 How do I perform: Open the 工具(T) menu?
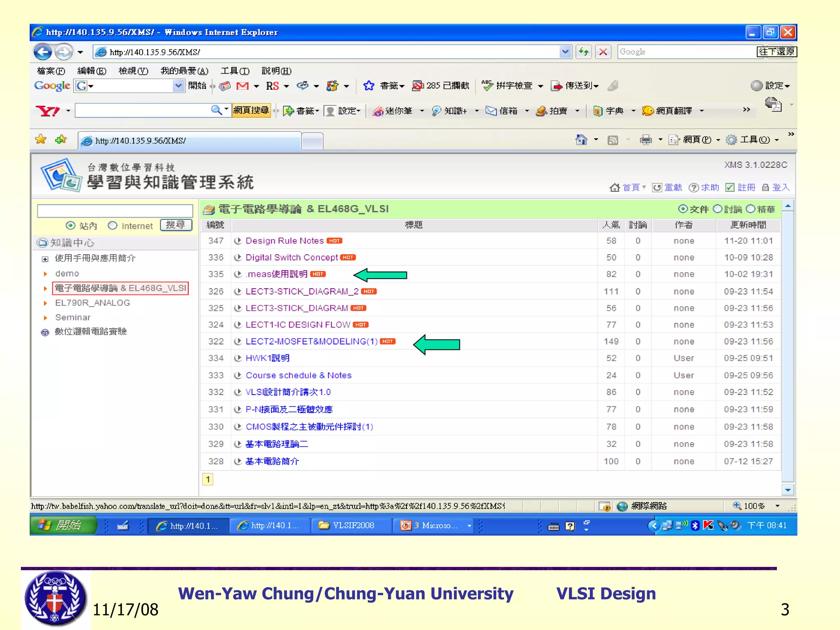235,71
